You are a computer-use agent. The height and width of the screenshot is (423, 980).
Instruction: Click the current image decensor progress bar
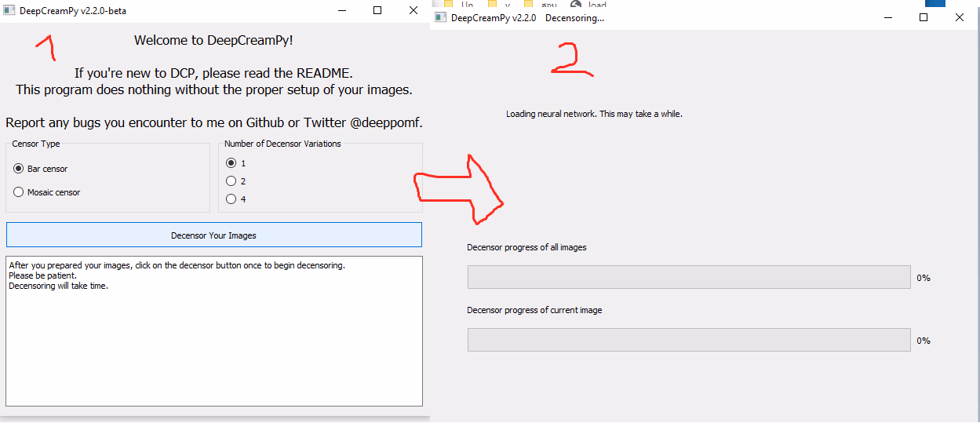coord(689,340)
